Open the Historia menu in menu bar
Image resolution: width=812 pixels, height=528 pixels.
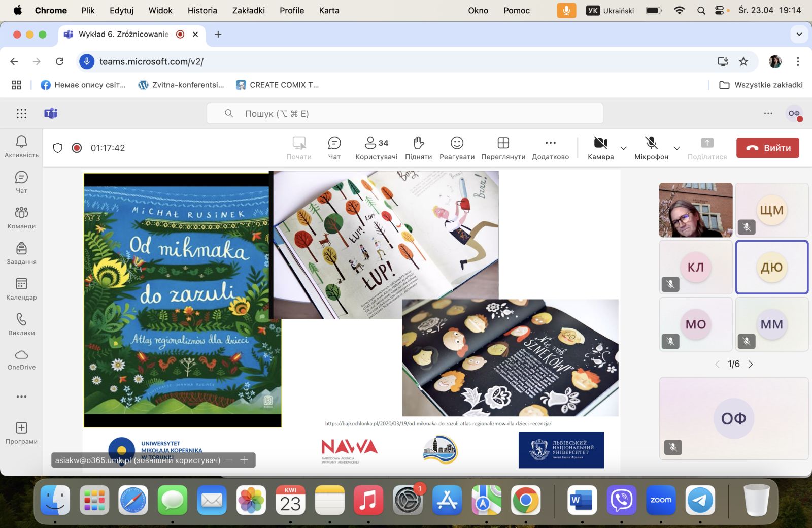(202, 10)
